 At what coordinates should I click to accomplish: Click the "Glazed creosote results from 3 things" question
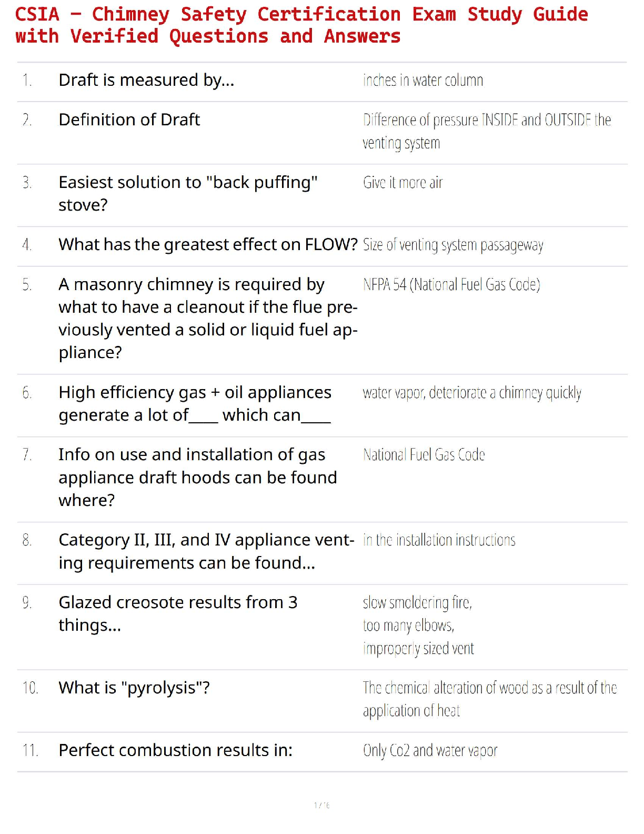tap(178, 613)
